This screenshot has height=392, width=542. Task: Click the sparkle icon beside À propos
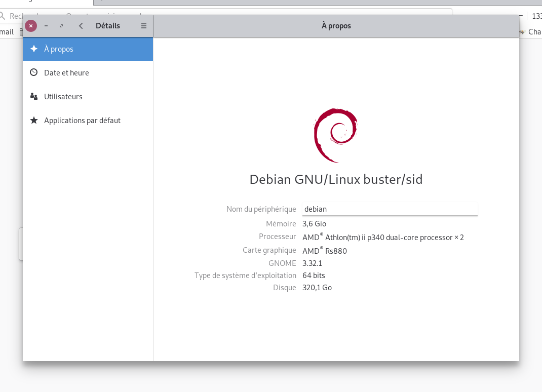pyautogui.click(x=34, y=49)
